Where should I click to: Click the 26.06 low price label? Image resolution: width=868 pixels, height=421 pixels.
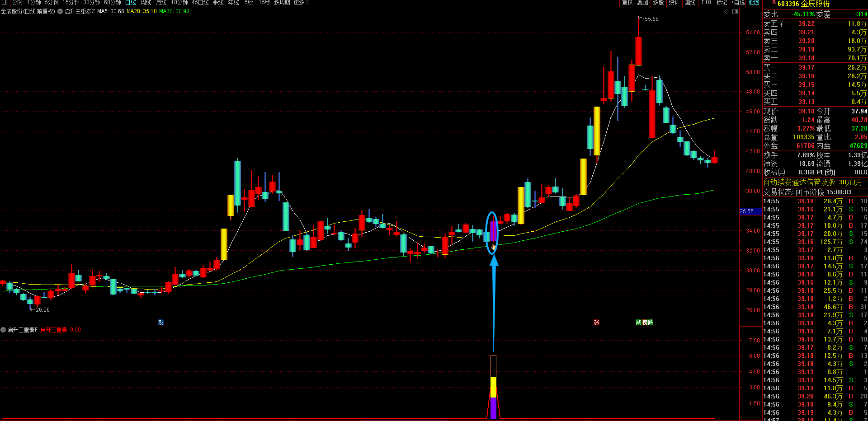[42, 310]
